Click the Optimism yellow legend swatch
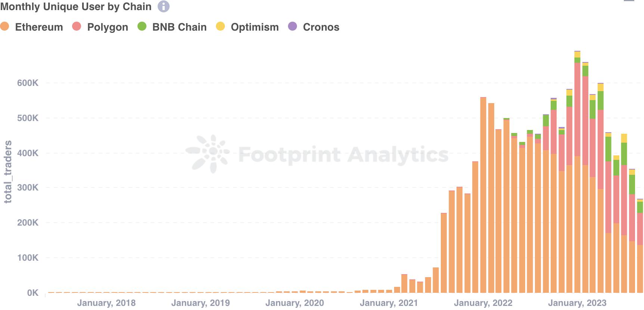The height and width of the screenshot is (310, 644). click(x=220, y=26)
